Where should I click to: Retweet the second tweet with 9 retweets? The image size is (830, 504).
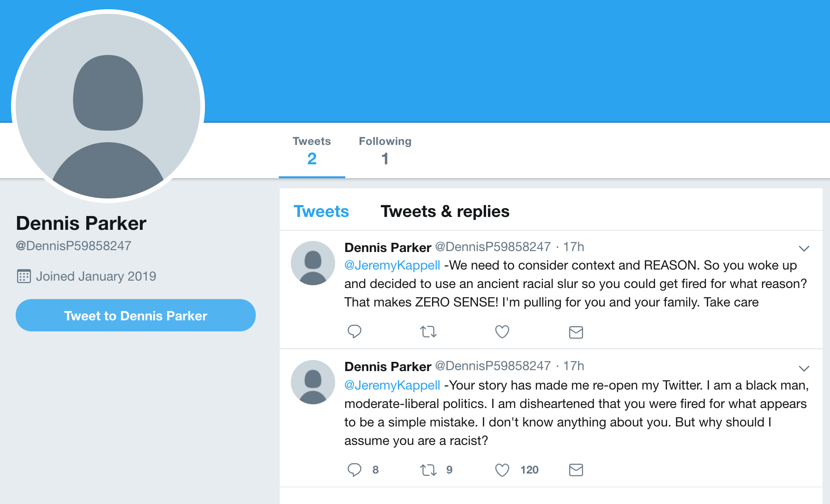[x=428, y=470]
